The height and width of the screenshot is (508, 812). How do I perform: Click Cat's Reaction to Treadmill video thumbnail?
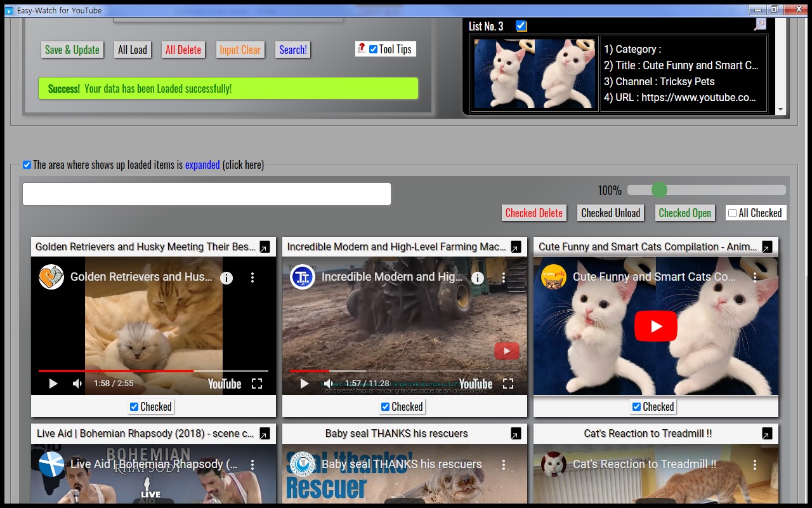tap(656, 473)
